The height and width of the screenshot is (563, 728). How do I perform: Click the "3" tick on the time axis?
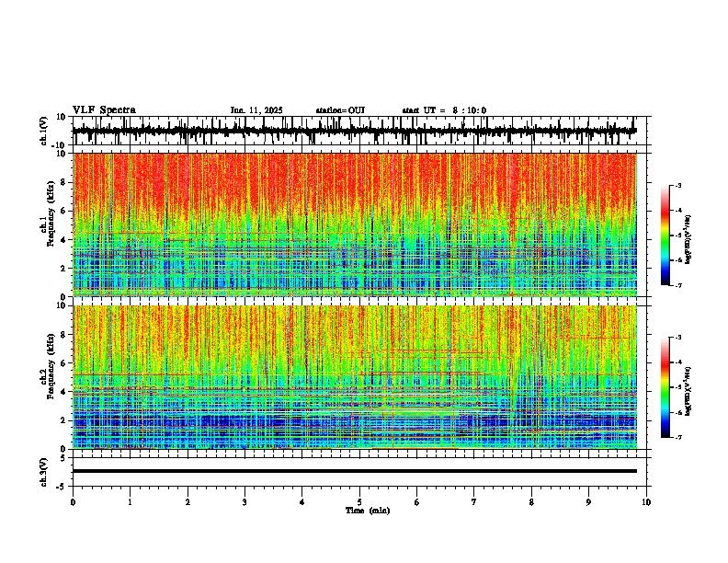(x=245, y=502)
